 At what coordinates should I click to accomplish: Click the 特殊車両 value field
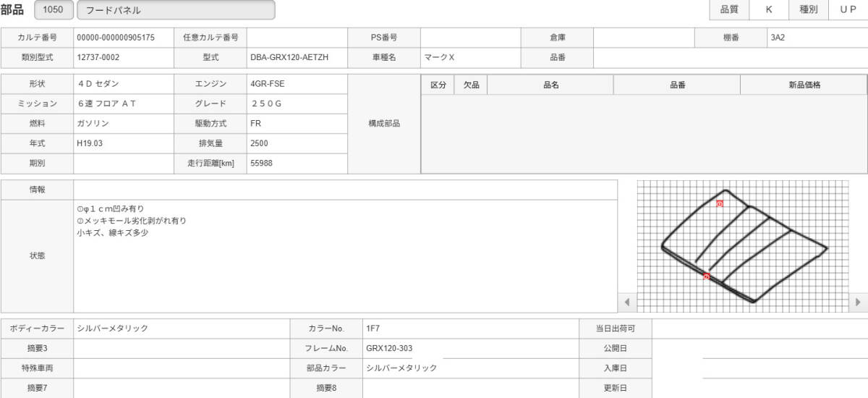[182, 368]
